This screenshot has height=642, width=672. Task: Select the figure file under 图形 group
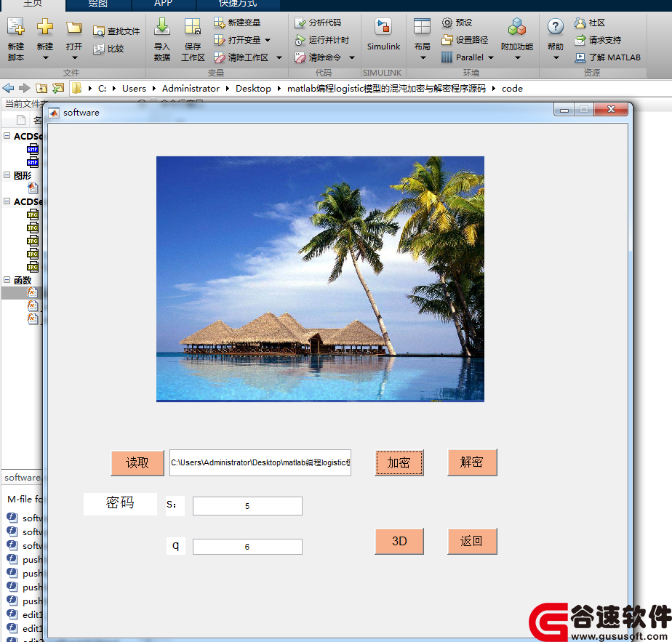point(33,188)
